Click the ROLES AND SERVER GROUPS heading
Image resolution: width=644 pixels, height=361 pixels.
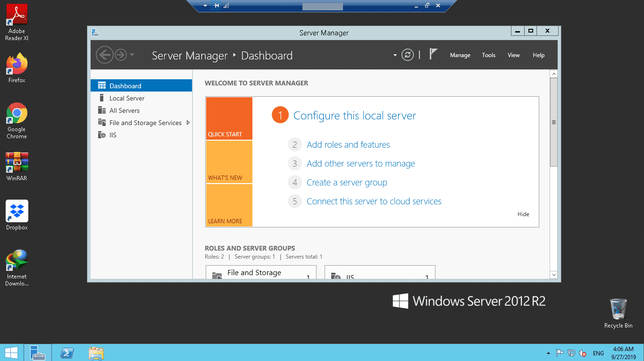coord(250,248)
